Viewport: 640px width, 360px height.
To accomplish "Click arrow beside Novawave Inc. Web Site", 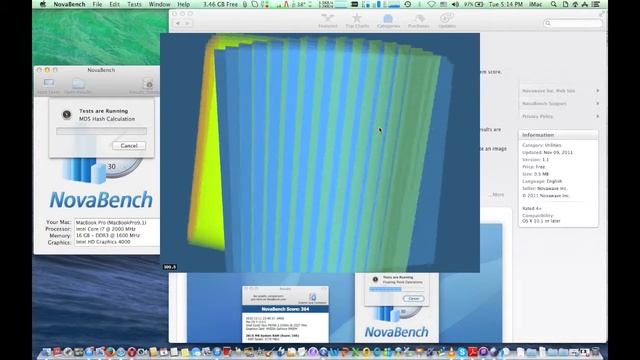I will [598, 91].
